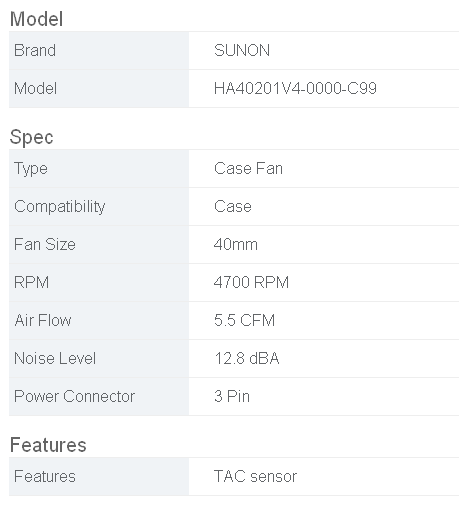The height and width of the screenshot is (510, 459).
Task: Click the Noise Level label
Action: click(x=55, y=359)
